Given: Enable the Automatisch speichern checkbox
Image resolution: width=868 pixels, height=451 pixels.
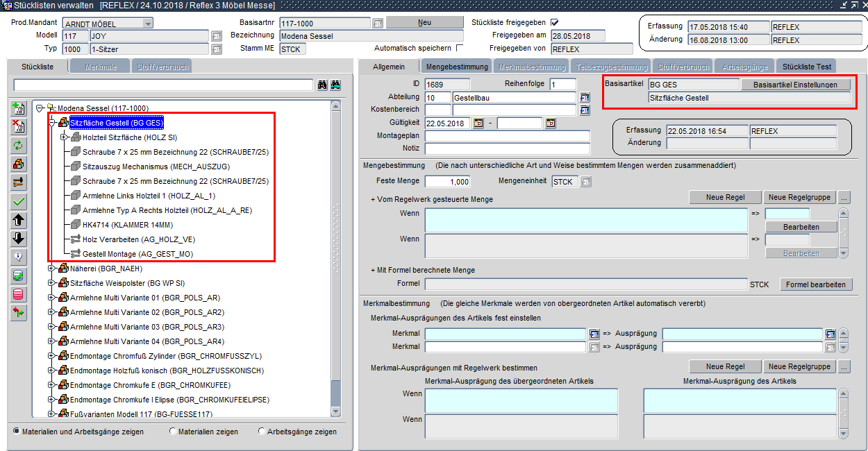Looking at the screenshot, I should coord(459,48).
